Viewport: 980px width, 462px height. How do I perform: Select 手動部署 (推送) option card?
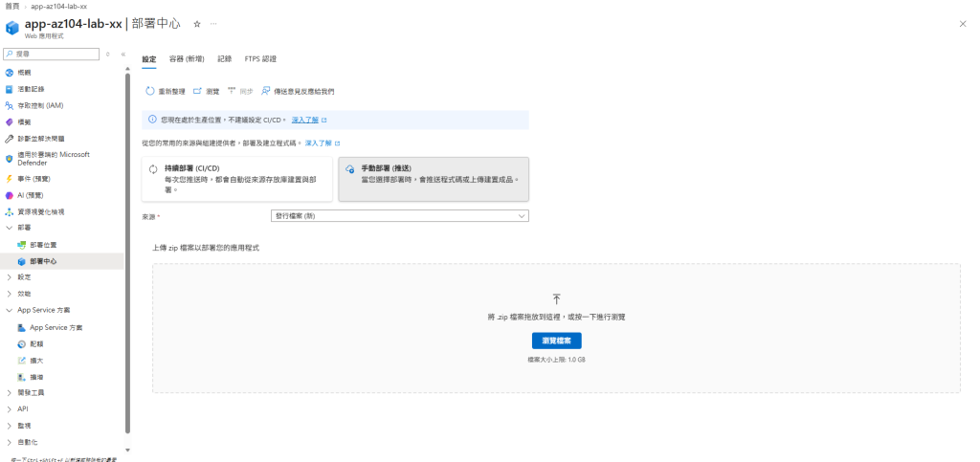click(434, 179)
